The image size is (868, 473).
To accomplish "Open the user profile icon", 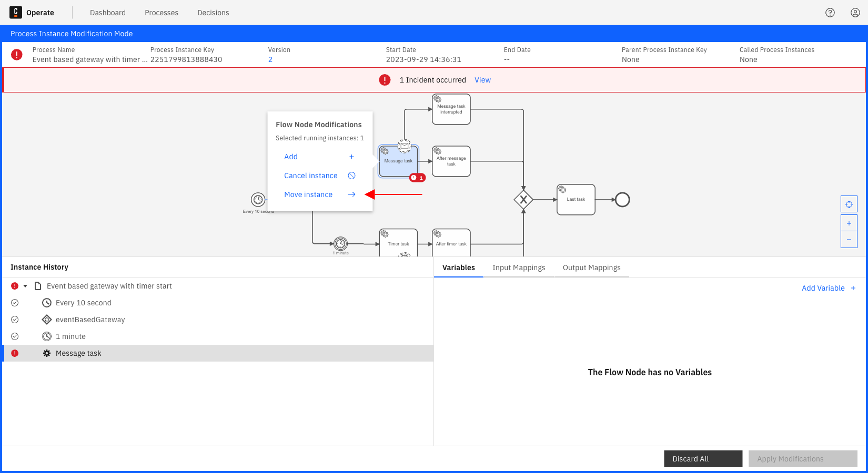I will point(855,13).
